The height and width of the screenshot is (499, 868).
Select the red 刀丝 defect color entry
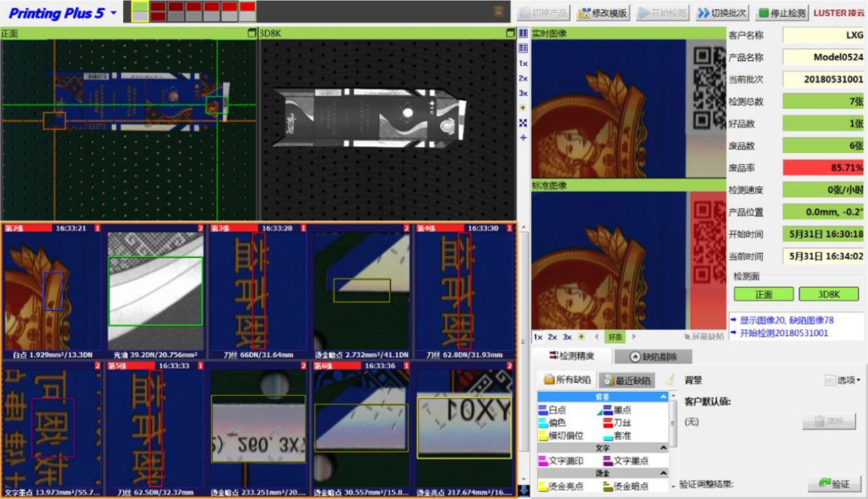point(616,423)
